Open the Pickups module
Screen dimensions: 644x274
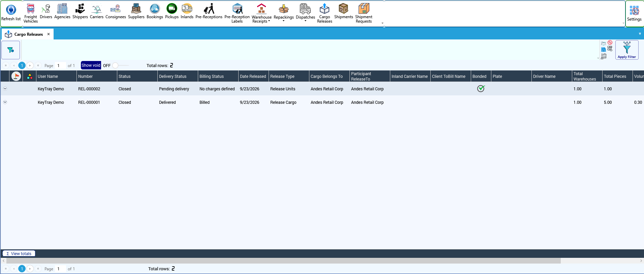click(172, 11)
